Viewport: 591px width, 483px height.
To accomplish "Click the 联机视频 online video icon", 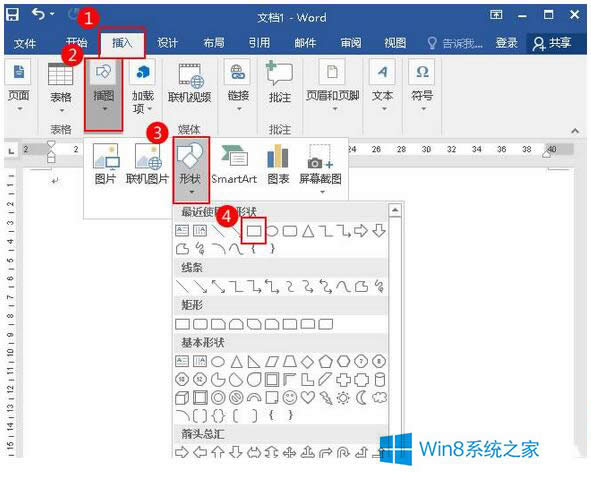I will click(x=189, y=84).
